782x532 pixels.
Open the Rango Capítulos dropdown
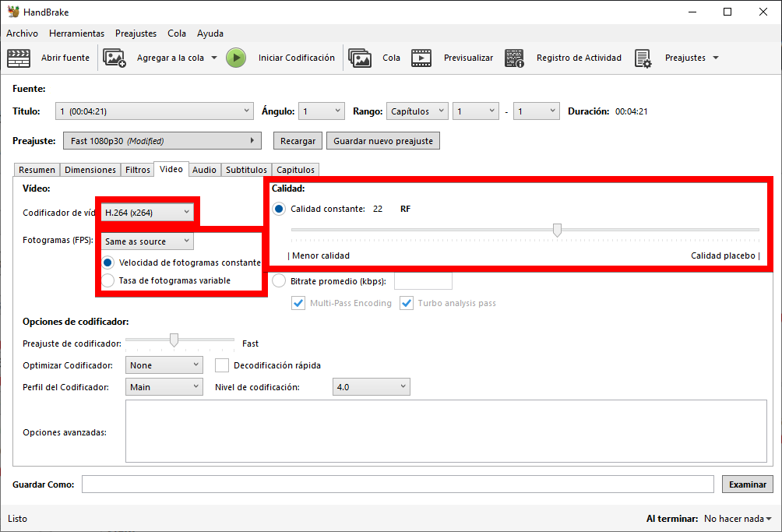click(417, 111)
